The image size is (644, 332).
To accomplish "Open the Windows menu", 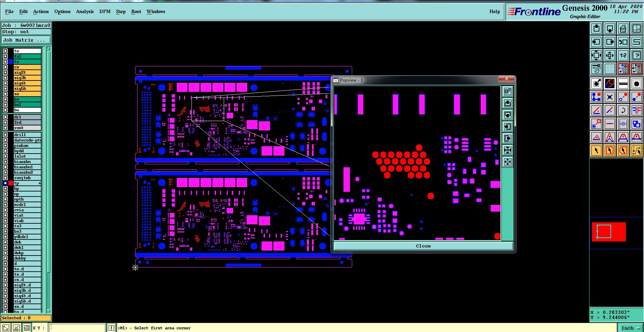I will pyautogui.click(x=156, y=11).
